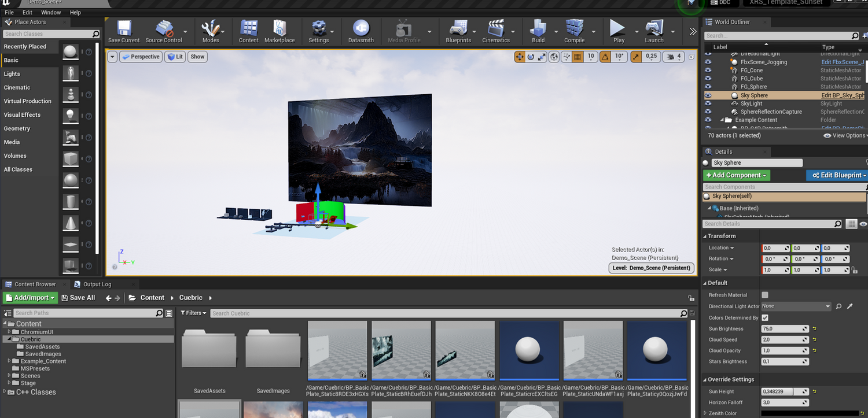The width and height of the screenshot is (868, 418).
Task: Enable the Colors Determined By checkbox
Action: tap(765, 317)
